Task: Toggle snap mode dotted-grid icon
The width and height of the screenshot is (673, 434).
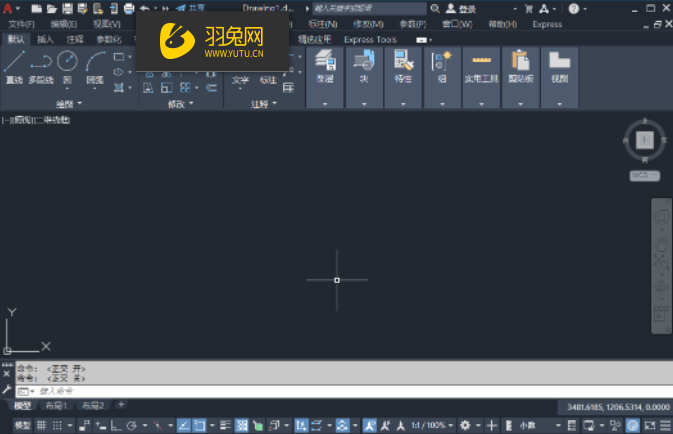Action: tap(57, 425)
